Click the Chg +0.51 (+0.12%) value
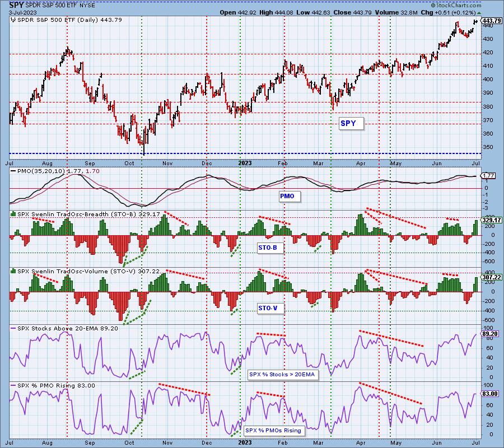The height and width of the screenshot is (448, 504). pos(448,13)
